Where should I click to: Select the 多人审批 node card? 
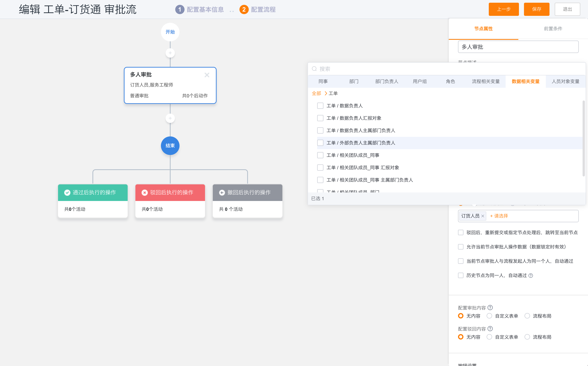(170, 85)
